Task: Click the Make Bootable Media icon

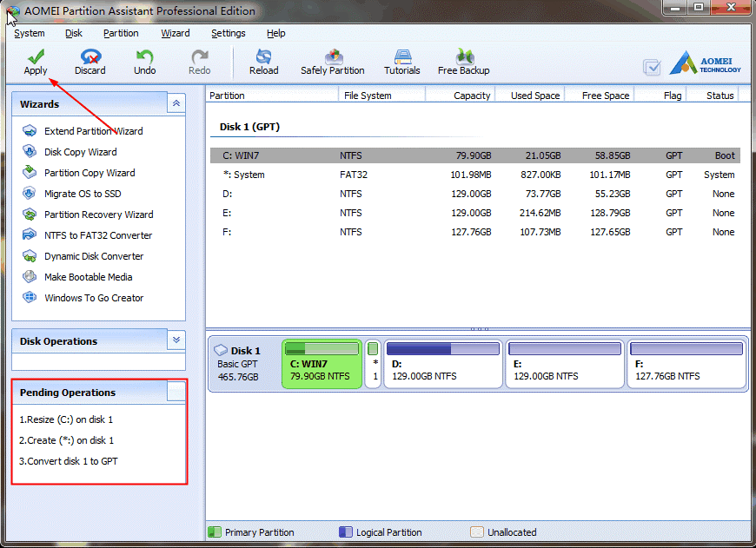Action: point(30,277)
